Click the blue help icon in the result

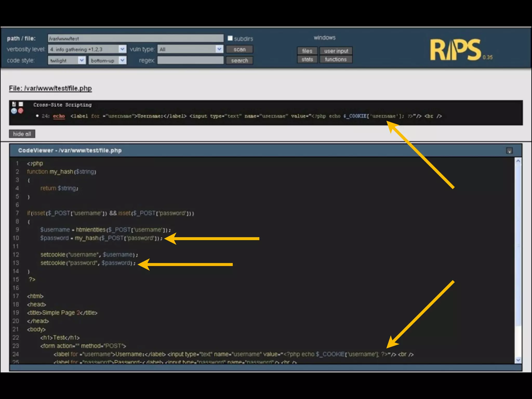point(14,111)
